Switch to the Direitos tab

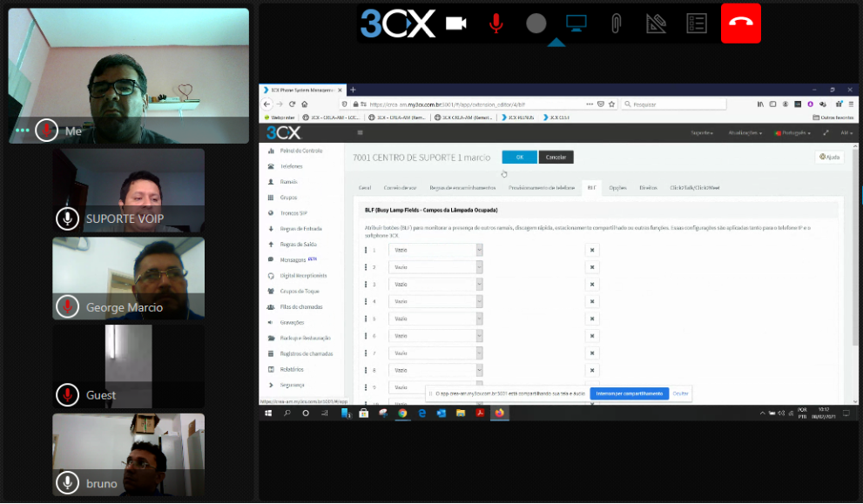tap(648, 188)
